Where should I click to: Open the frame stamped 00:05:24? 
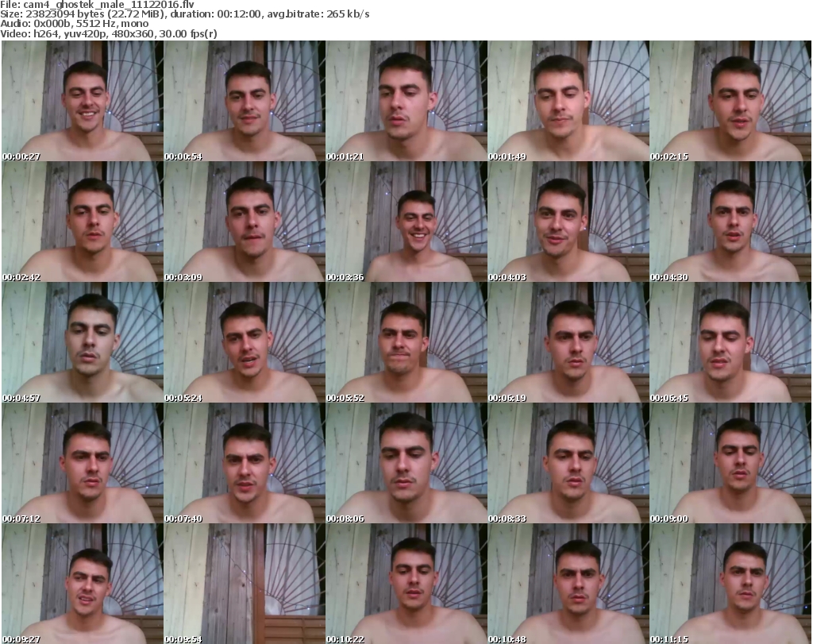pyautogui.click(x=245, y=343)
